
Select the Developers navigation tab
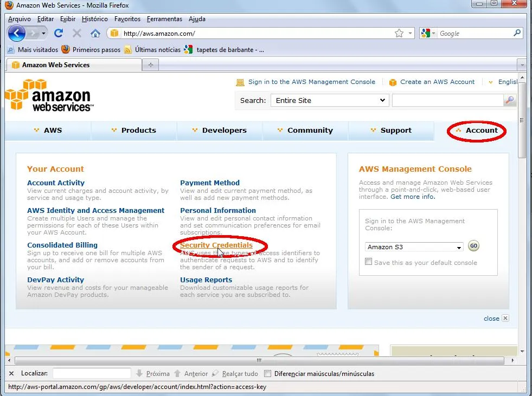click(224, 131)
